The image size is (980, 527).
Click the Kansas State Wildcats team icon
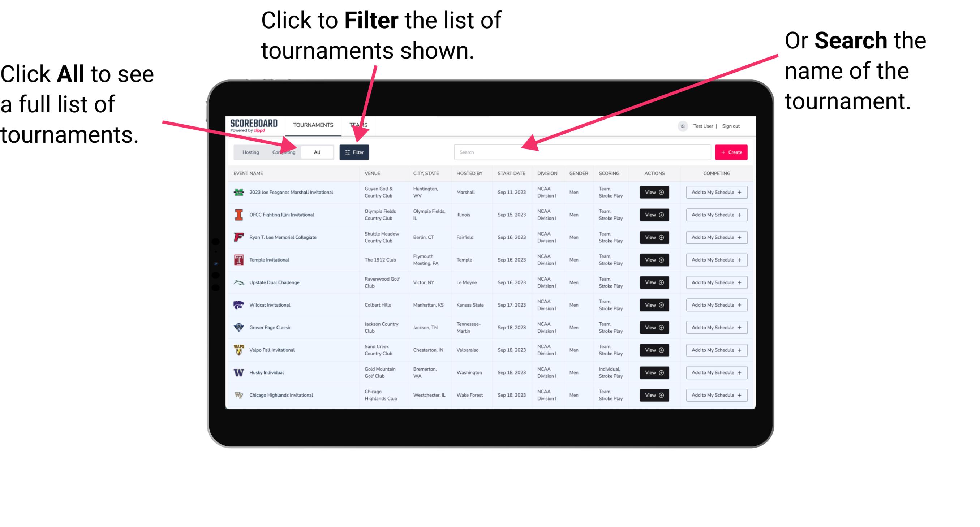(x=238, y=306)
